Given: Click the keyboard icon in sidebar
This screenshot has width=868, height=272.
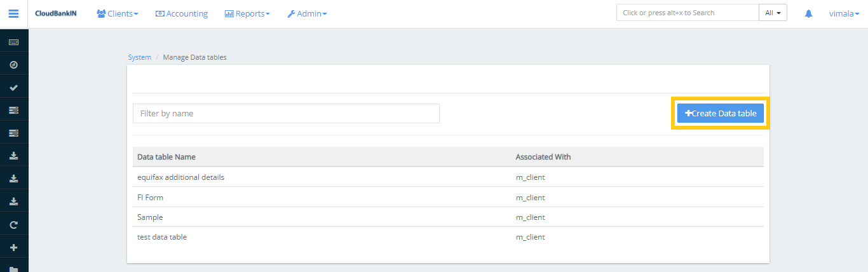Looking at the screenshot, I should tap(13, 42).
